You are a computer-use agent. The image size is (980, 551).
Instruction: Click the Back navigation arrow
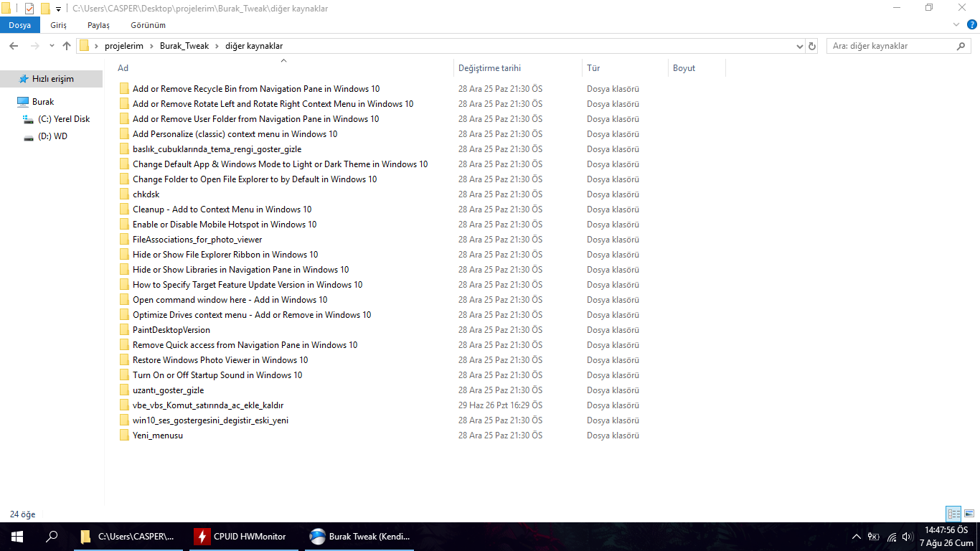(14, 46)
